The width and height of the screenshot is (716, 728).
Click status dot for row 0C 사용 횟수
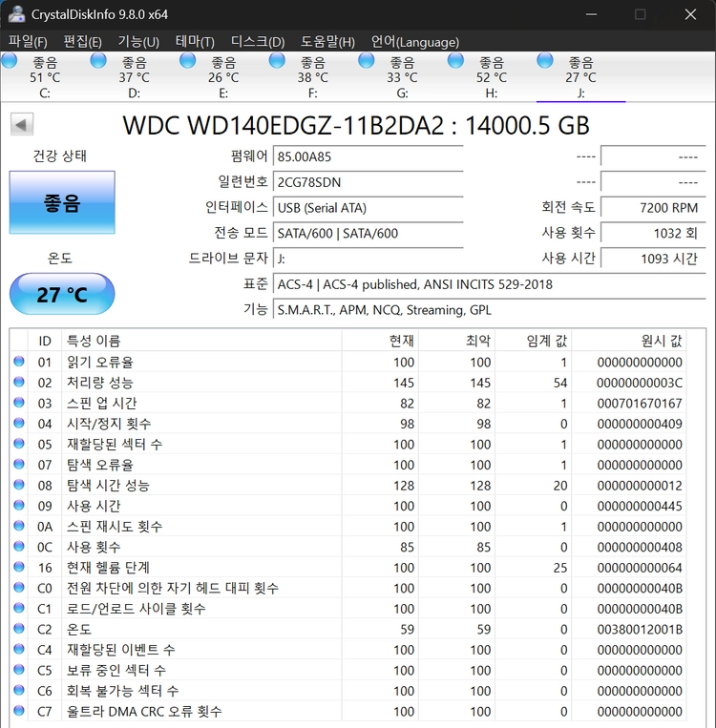[x=19, y=546]
